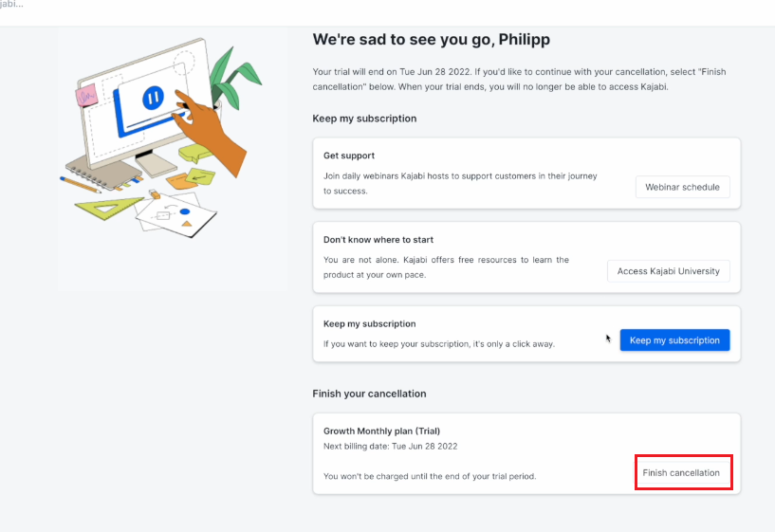Click "Don't know where to start" card title
Image resolution: width=775 pixels, height=532 pixels.
378,240
